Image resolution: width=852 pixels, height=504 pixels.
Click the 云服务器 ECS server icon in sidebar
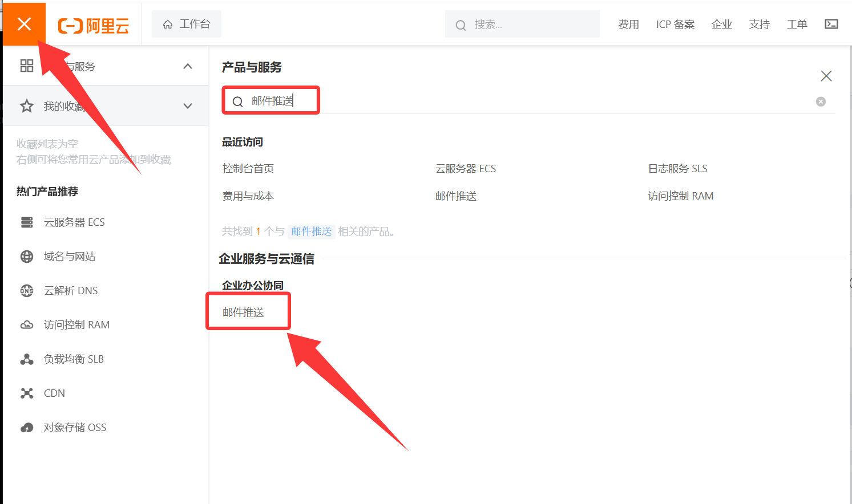[x=27, y=222]
